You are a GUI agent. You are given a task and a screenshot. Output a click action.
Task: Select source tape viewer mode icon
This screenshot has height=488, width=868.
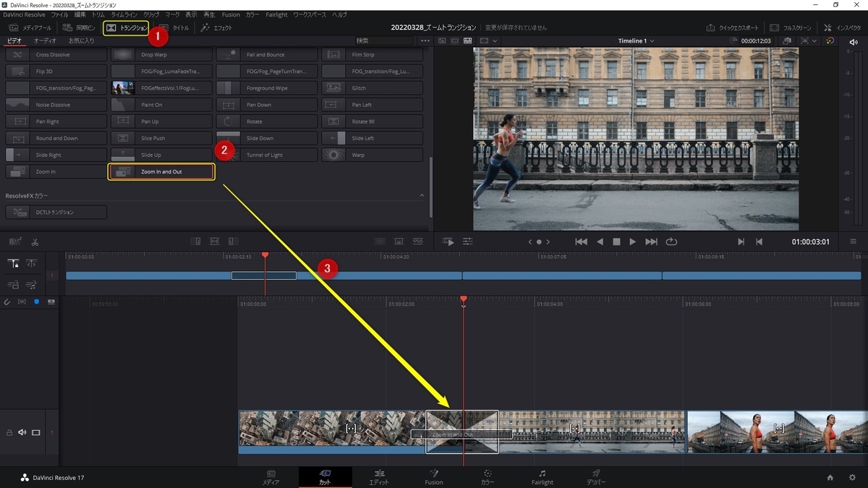[455, 41]
